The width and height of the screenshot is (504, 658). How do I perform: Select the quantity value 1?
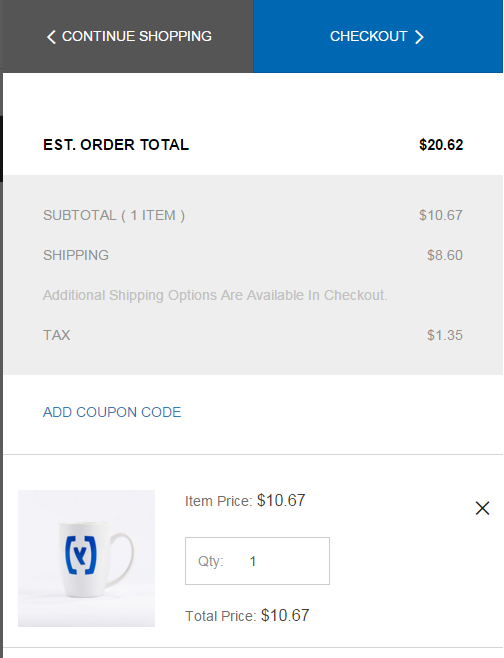253,561
